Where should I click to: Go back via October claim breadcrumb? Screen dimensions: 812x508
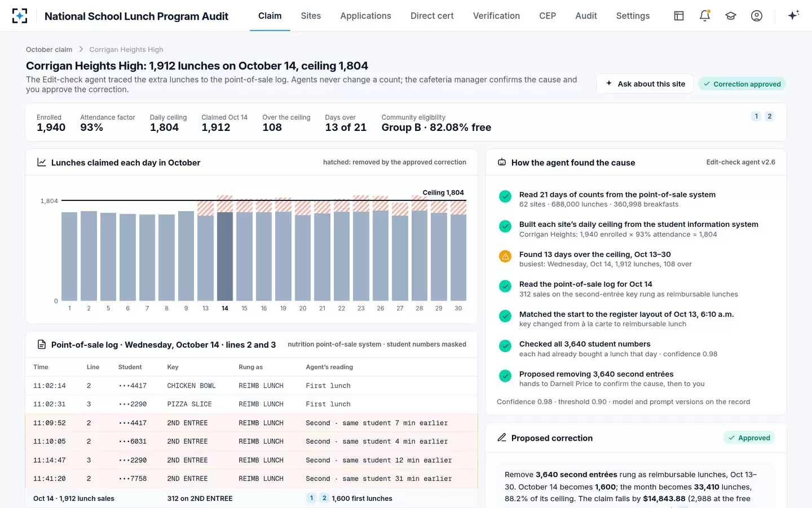click(x=49, y=50)
